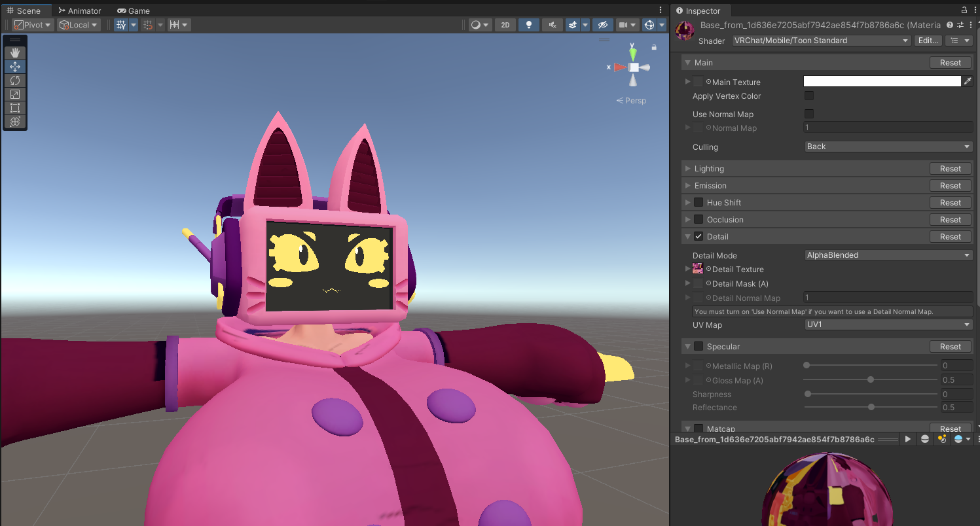980x526 pixels.
Task: Open the Shader dropdown
Action: [x=822, y=41]
